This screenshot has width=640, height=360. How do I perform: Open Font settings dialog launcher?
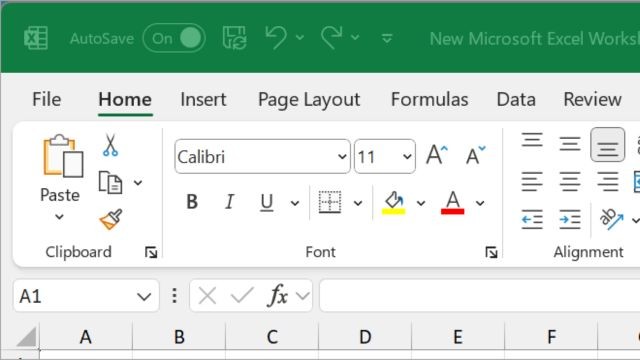coord(491,253)
